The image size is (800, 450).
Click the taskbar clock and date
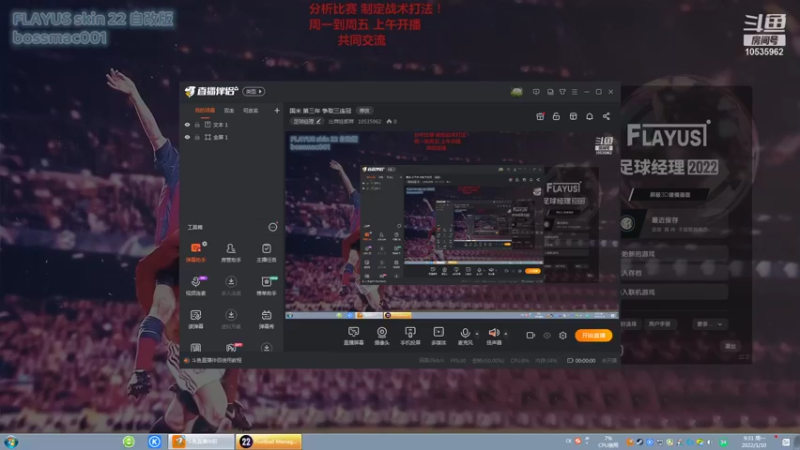pos(754,441)
